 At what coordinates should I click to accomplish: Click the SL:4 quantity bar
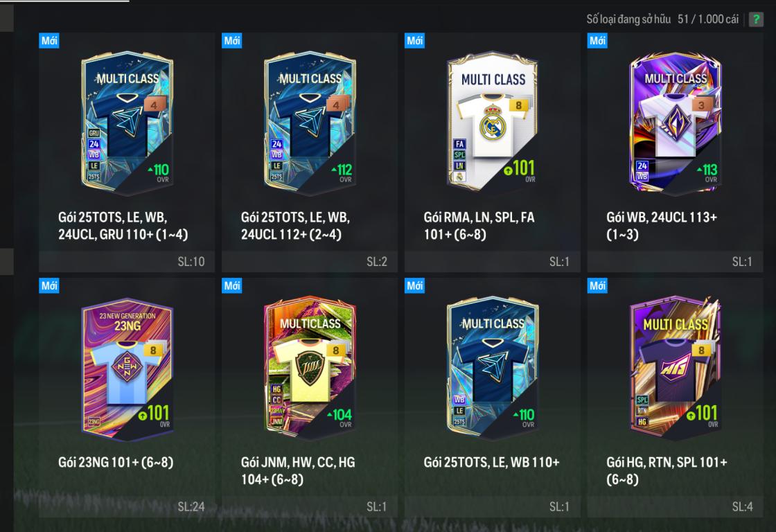(675, 506)
